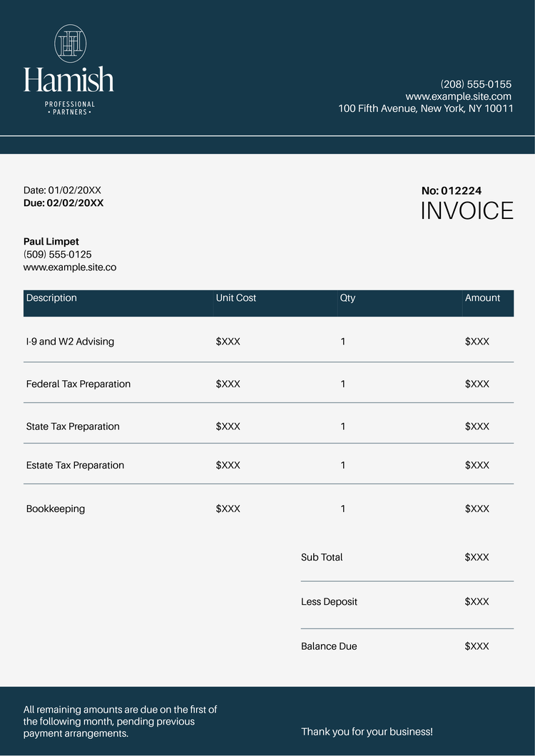Select the 100 Fifth Avenue address line

(426, 108)
